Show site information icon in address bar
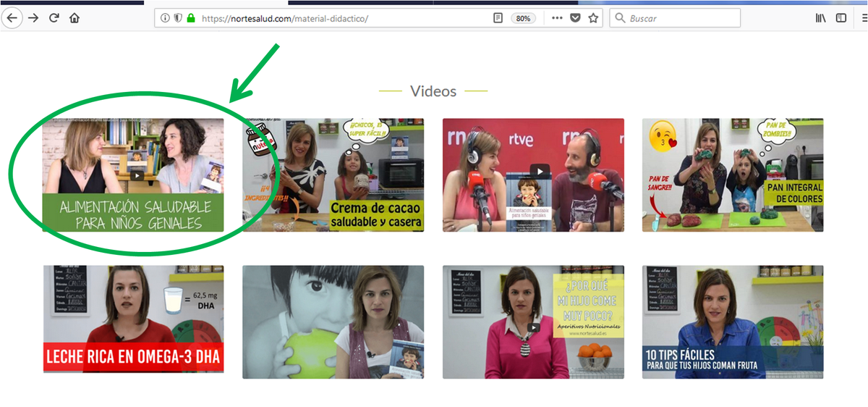Image resolution: width=868 pixels, height=407 pixels. 165,18
